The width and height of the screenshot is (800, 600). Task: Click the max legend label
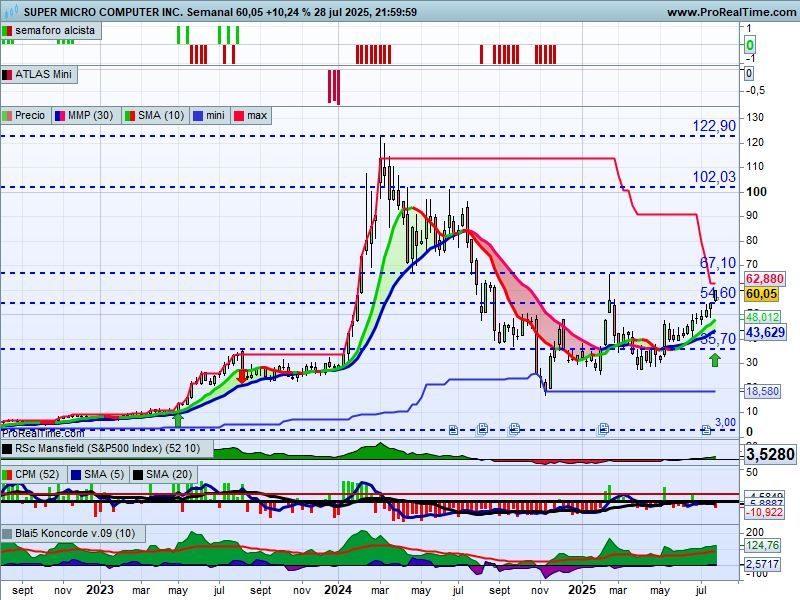click(257, 115)
